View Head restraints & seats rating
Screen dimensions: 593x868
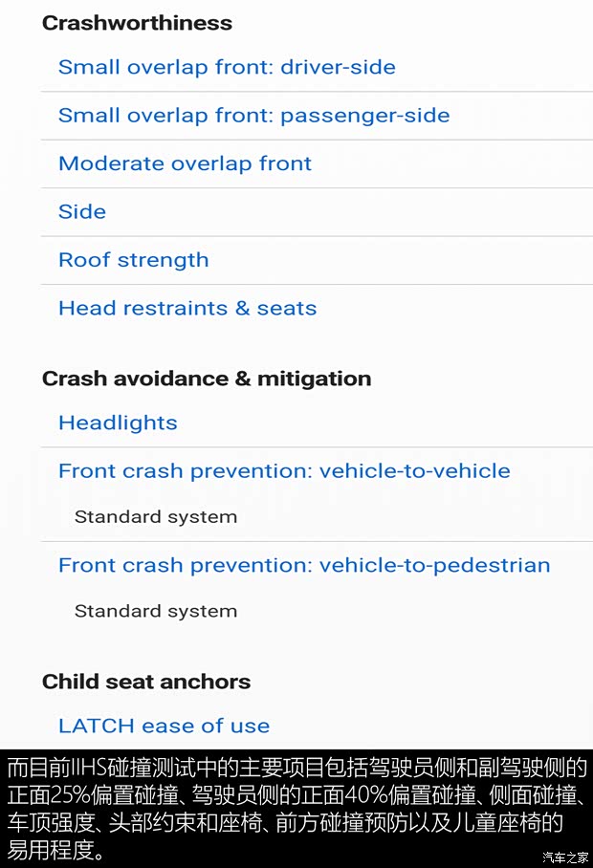pyautogui.click(x=187, y=308)
